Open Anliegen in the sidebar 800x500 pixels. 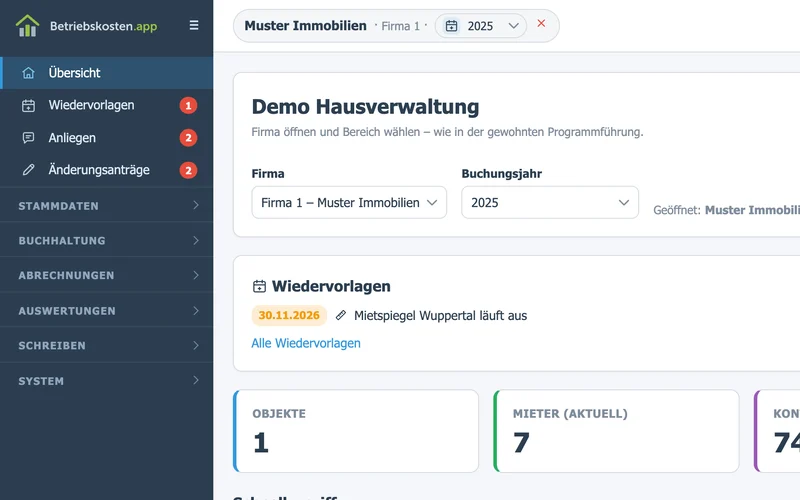(x=107, y=138)
